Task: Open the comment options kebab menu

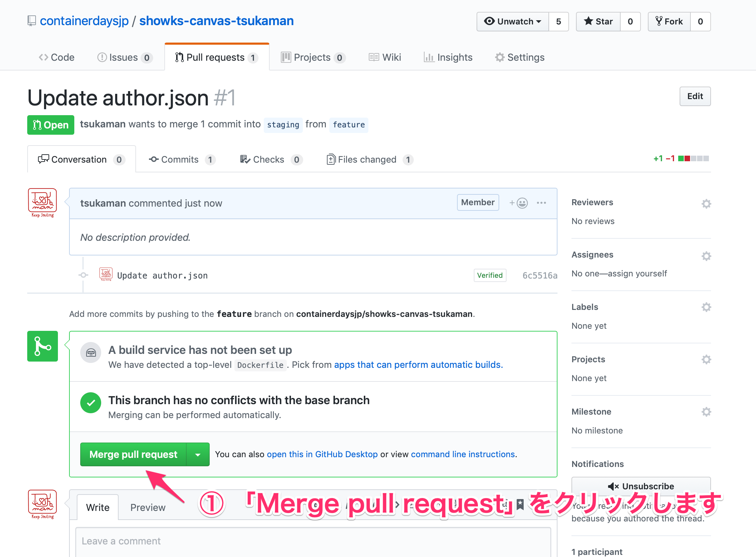Action: [x=541, y=202]
